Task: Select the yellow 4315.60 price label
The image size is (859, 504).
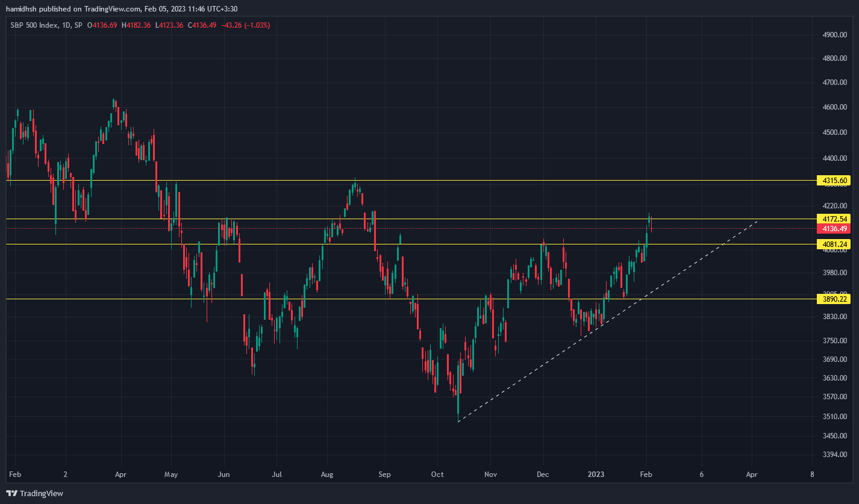Action: pyautogui.click(x=833, y=181)
